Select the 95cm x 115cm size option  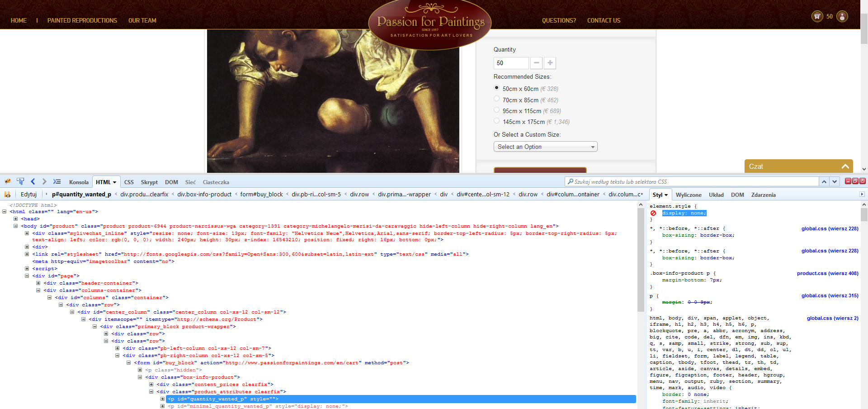[497, 109]
